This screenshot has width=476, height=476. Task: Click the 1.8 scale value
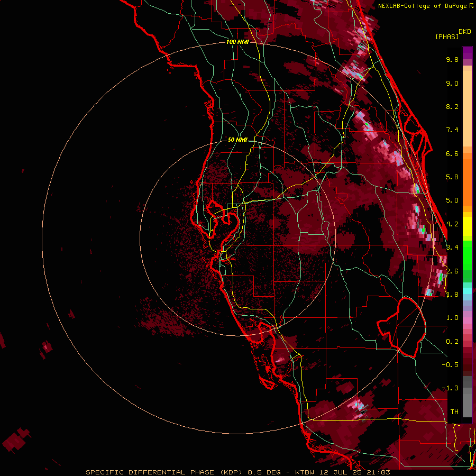click(x=452, y=295)
